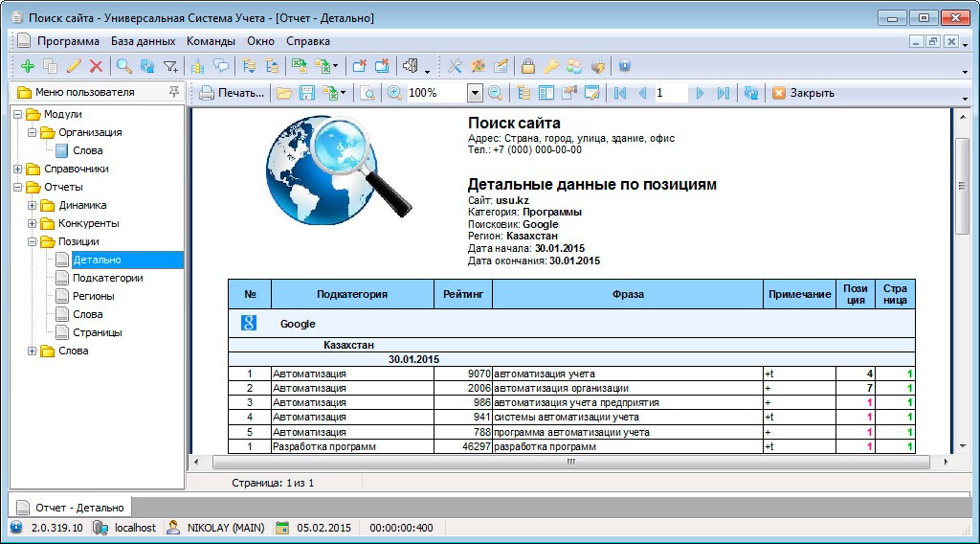Open the Окно menu
Viewport: 980px width, 544px height.
pyautogui.click(x=260, y=41)
